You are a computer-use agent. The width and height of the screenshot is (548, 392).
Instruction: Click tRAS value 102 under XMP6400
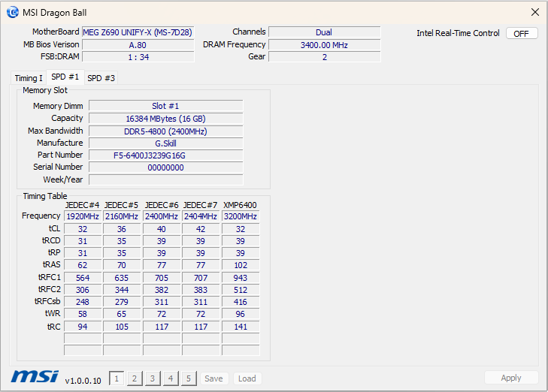point(241,265)
